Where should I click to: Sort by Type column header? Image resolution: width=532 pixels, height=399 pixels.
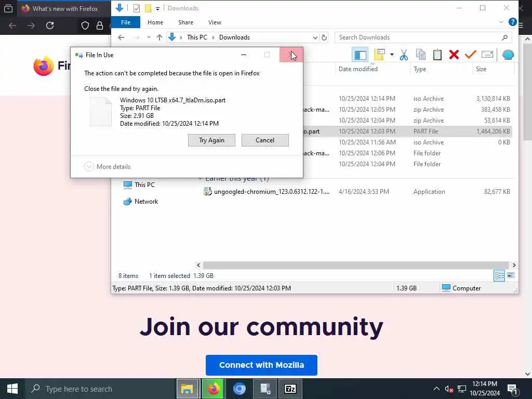tap(420, 69)
